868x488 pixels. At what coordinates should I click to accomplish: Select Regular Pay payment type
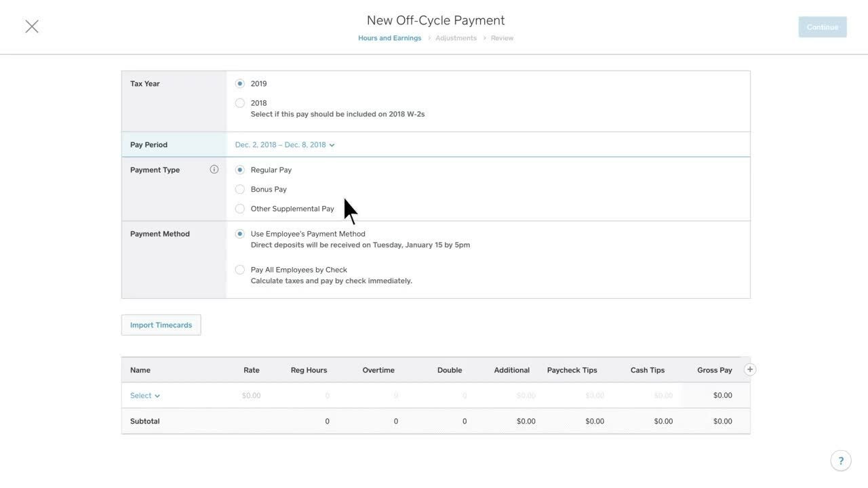tap(240, 170)
